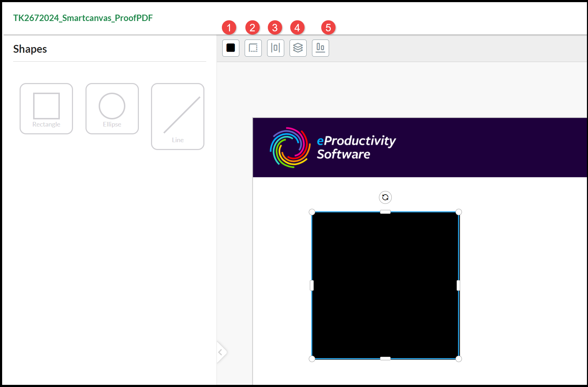The height and width of the screenshot is (387, 588).
Task: Click the bottom-left corner resize handle
Action: pyautogui.click(x=312, y=359)
